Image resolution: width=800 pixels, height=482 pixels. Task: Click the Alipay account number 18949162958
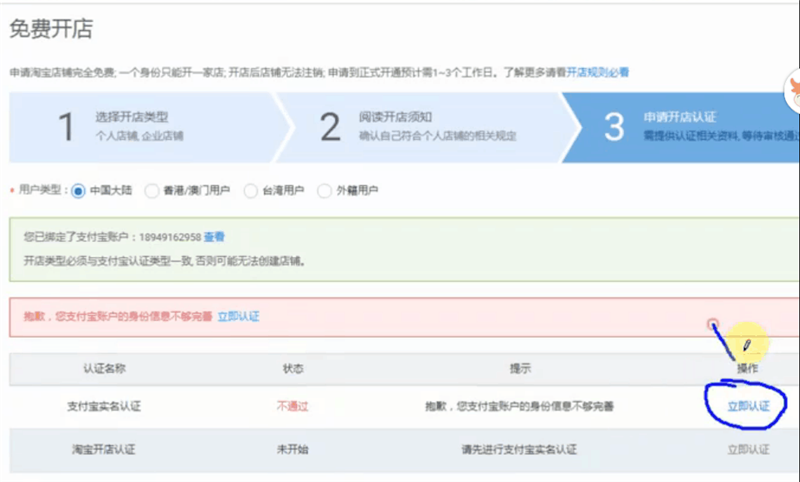pos(170,237)
